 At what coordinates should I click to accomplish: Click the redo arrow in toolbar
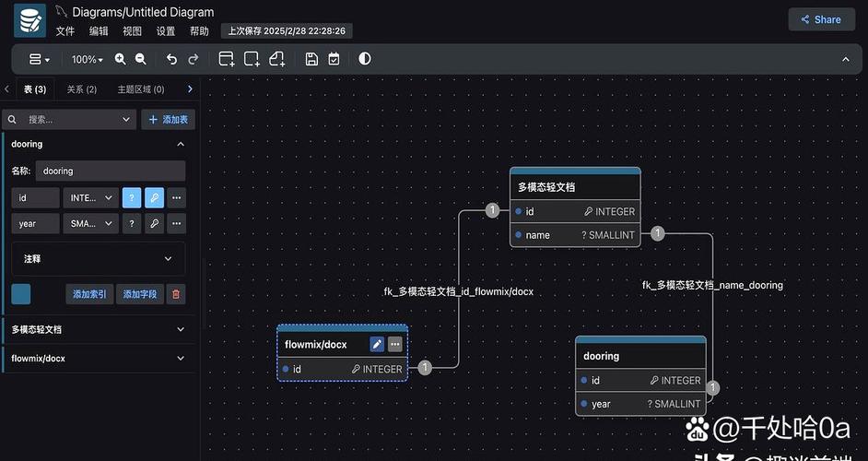coord(194,59)
